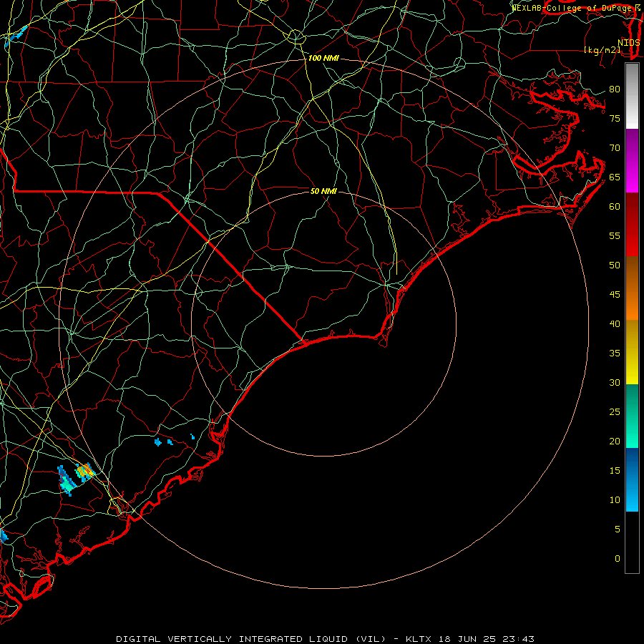644x644 pixels.
Task: Select the 80 value on the color scale
Action: [x=615, y=89]
